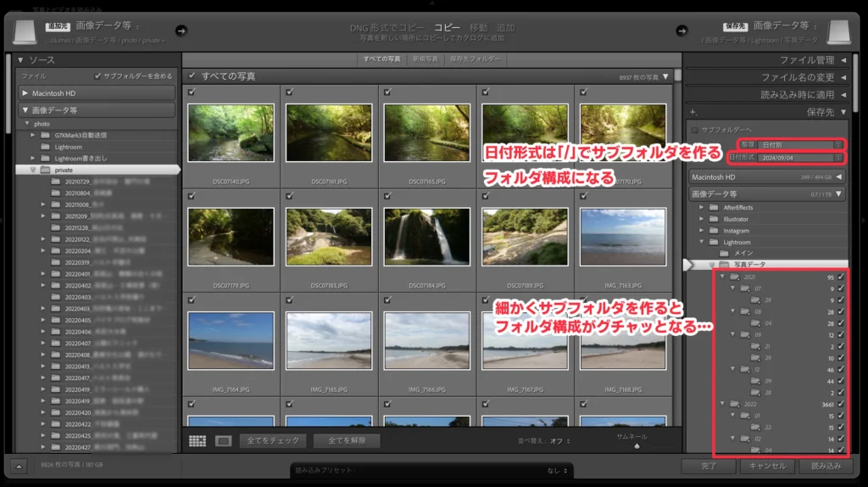Expand the AfterEffects folder in destination
Screen dimensions: 868x487
(x=701, y=208)
